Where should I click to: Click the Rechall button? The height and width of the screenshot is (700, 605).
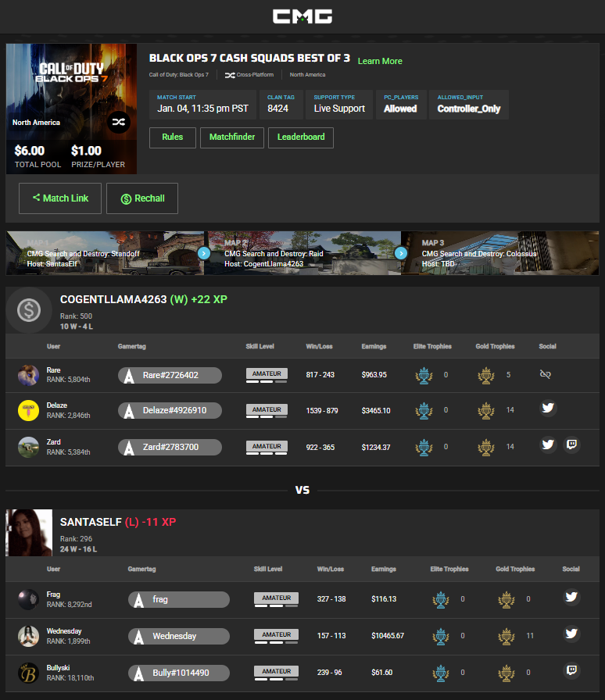(x=142, y=198)
